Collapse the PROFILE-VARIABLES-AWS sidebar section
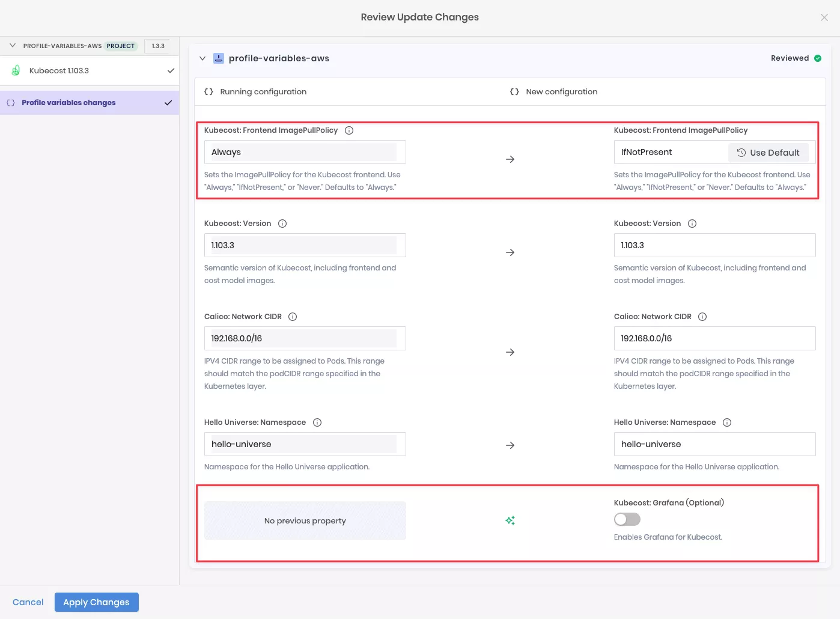Screen dimensions: 840x619 [13, 46]
